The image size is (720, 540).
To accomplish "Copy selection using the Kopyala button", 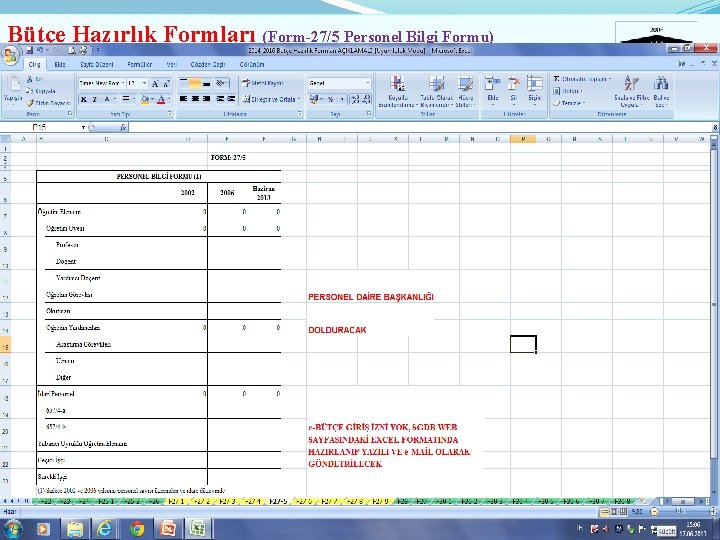I will tap(40, 91).
